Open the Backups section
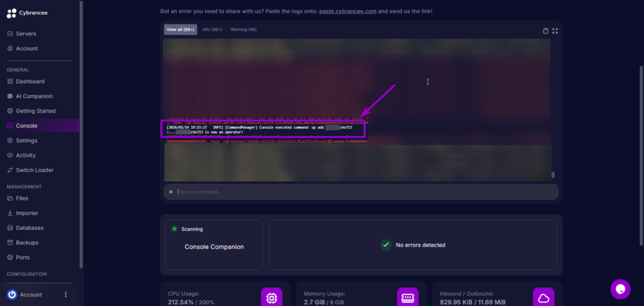Viewport: 644px width, 306px height. point(26,242)
